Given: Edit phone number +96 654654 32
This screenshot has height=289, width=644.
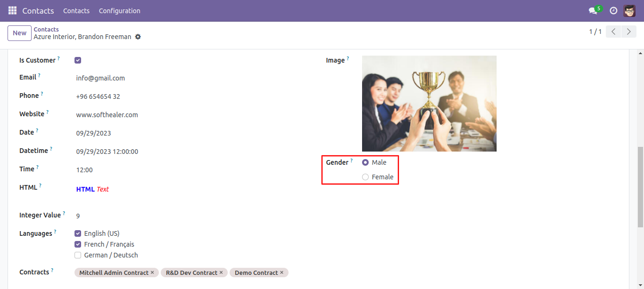Looking at the screenshot, I should pos(98,96).
